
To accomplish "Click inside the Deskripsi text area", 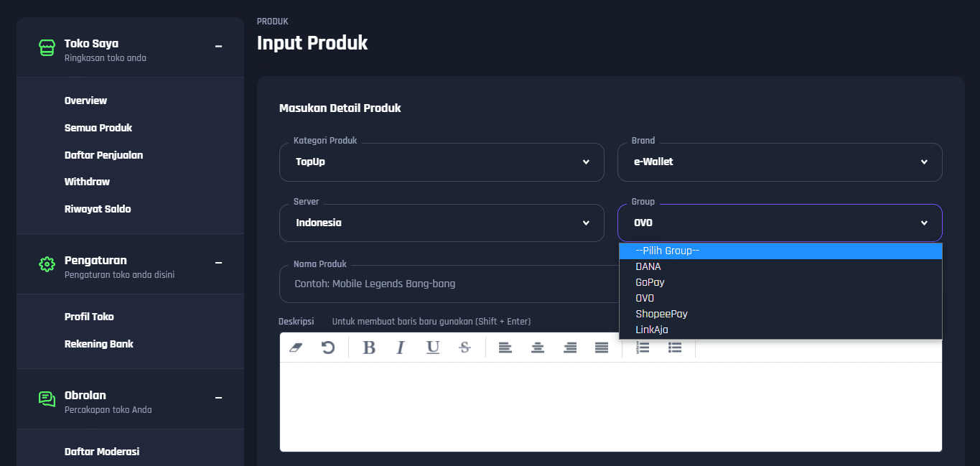I will click(611, 406).
